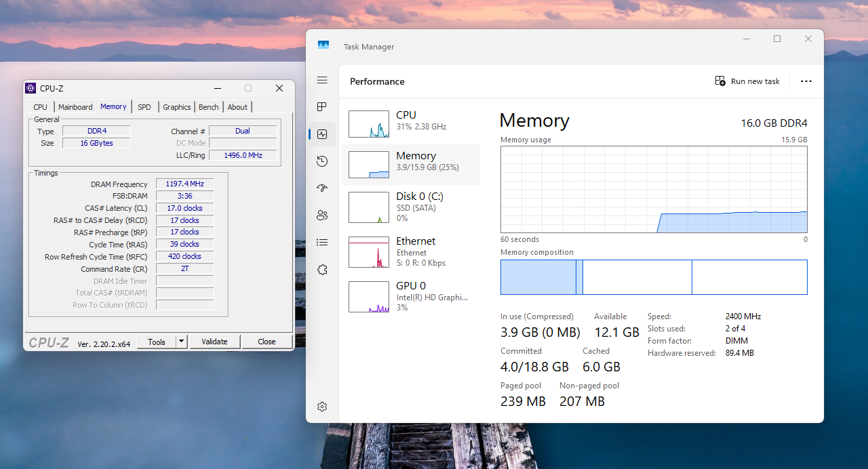Viewport: 868px width, 469px height.
Task: Click the Channel # field Dual
Action: [243, 131]
